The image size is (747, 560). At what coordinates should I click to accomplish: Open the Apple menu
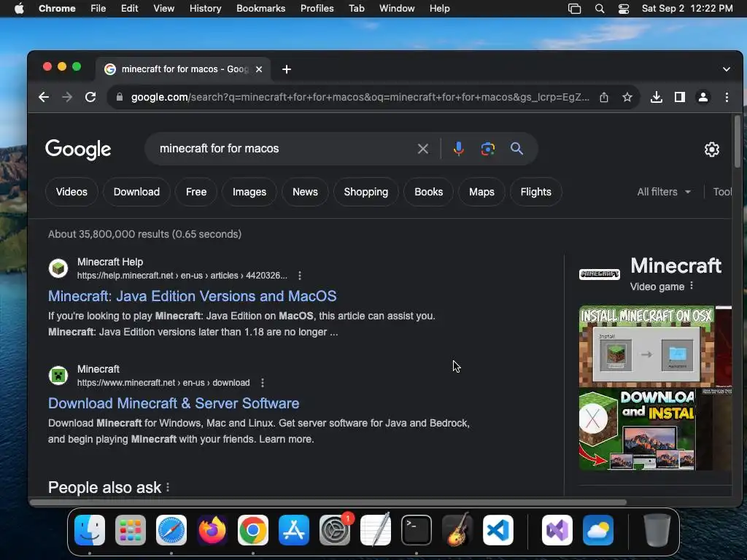(19, 9)
